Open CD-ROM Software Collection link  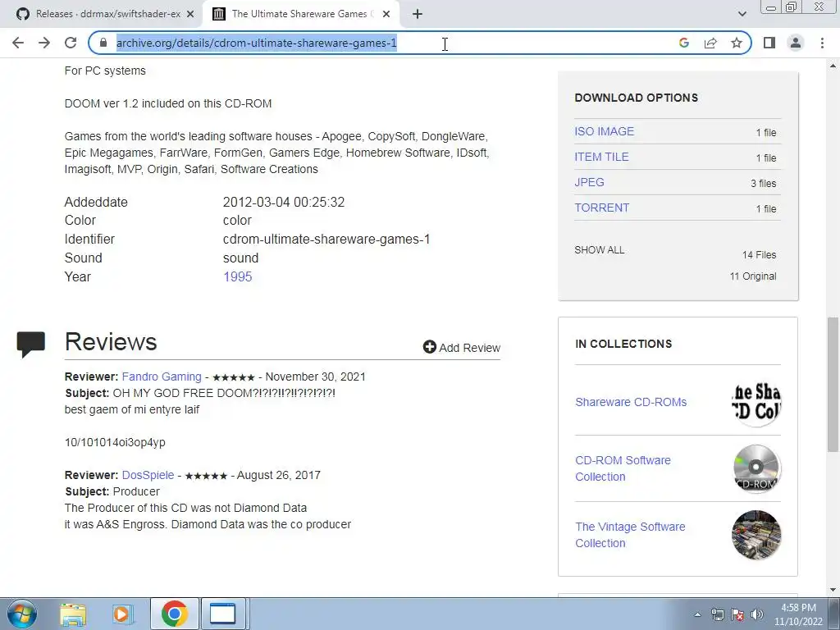tap(623, 468)
